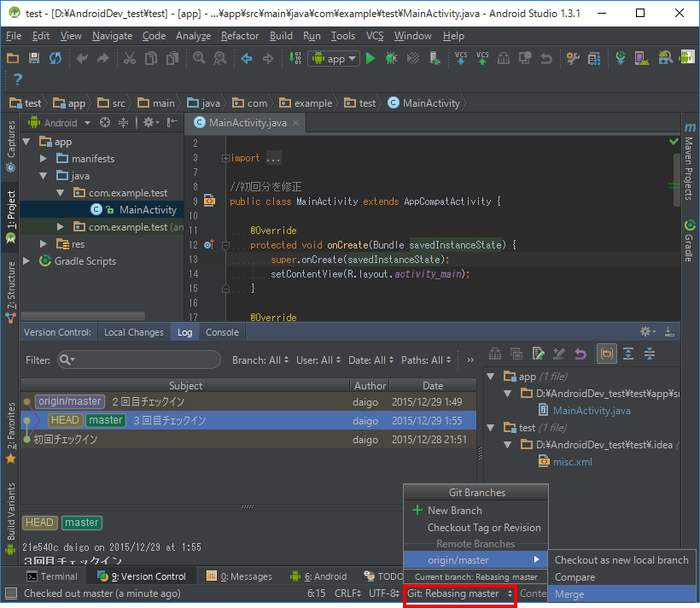Image resolution: width=700 pixels, height=608 pixels.
Task: Toggle the tool window bars icon in status bar
Action: [x=11, y=593]
